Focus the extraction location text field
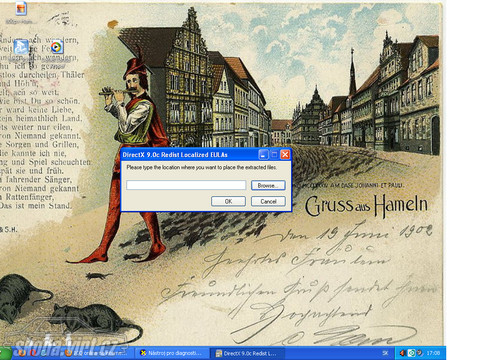Viewport: 480px width, 360px height. click(186, 185)
